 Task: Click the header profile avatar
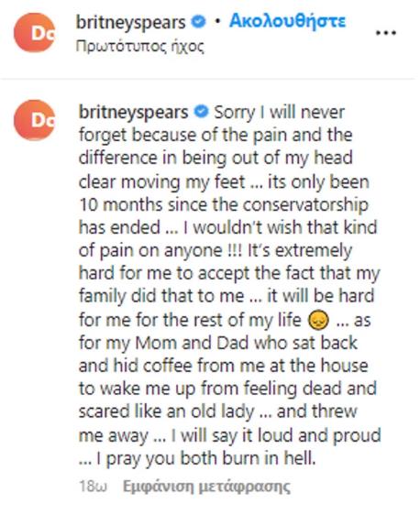point(34,32)
